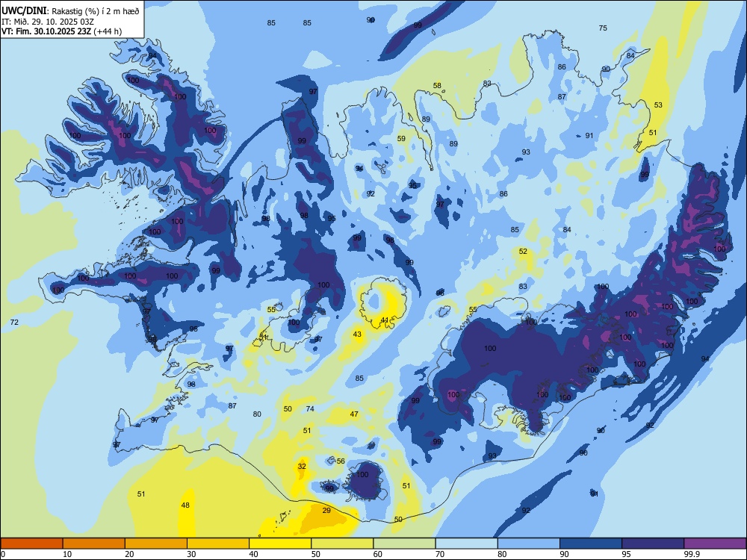The image size is (747, 560).
Task: Click the map value '41' on the central glacier
Action: [x=385, y=320]
